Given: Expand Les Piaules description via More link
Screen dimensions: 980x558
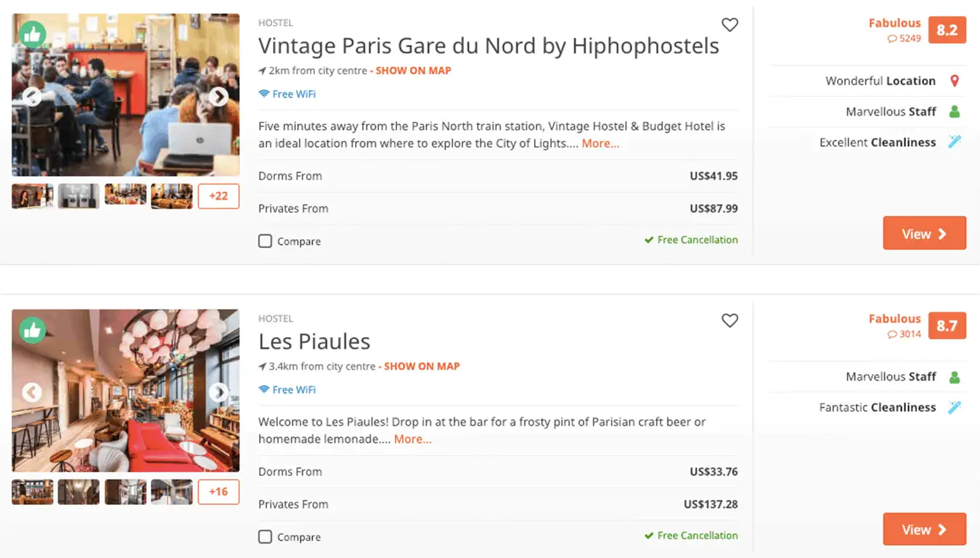Looking at the screenshot, I should pyautogui.click(x=412, y=440).
